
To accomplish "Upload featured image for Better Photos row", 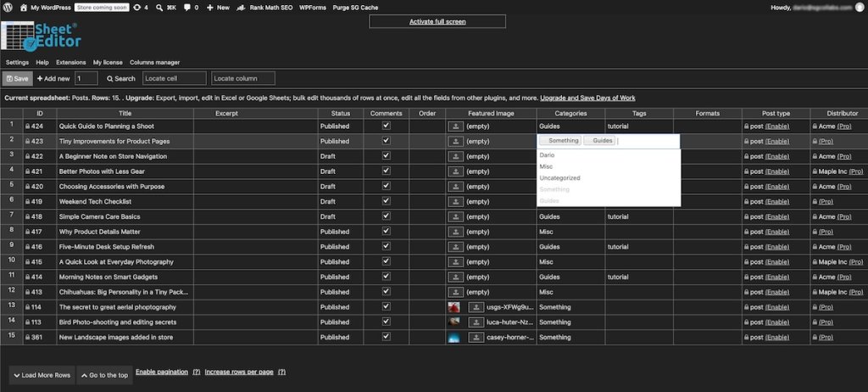I will 455,171.
